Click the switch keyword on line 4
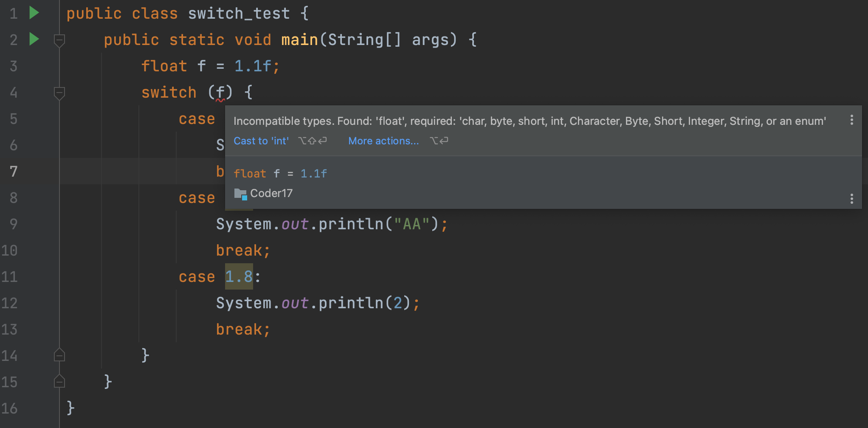 pyautogui.click(x=169, y=92)
